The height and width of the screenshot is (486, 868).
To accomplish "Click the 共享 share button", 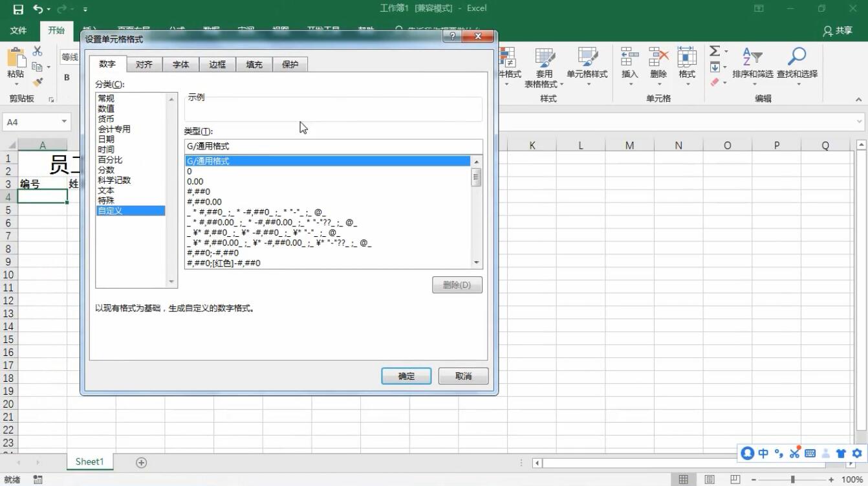I will [x=838, y=30].
